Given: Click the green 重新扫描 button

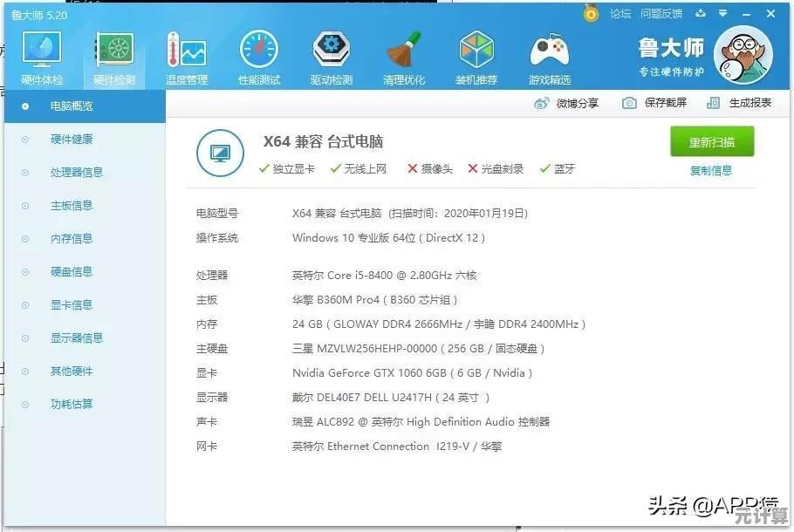Looking at the screenshot, I should (x=712, y=142).
